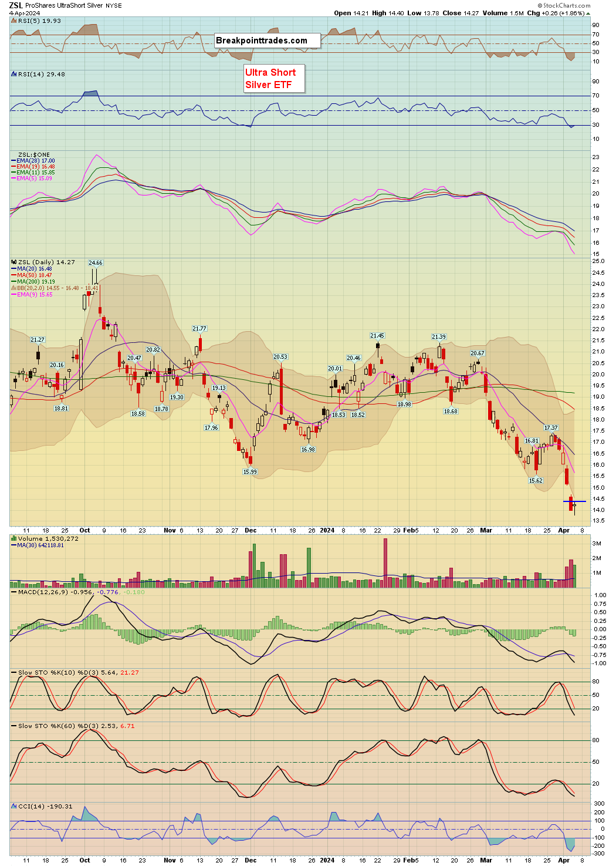The width and height of the screenshot is (616, 866).
Task: Click the Slow STO %K(10) legend icon
Action: 14,672
